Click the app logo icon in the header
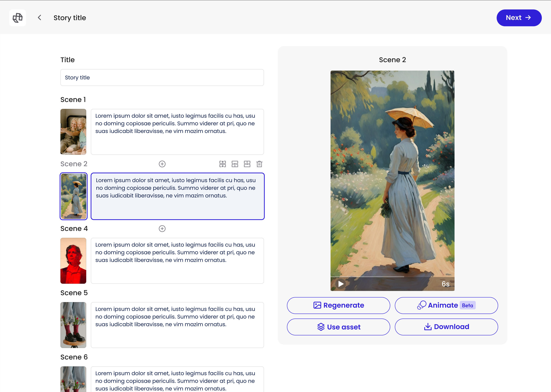This screenshot has height=392, width=551. click(18, 18)
